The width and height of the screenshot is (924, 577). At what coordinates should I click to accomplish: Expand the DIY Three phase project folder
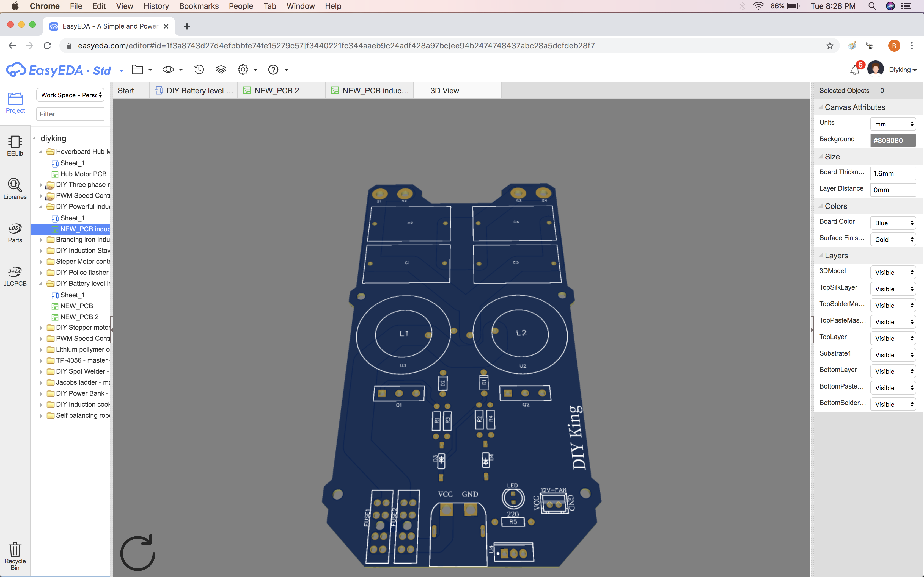(x=42, y=185)
